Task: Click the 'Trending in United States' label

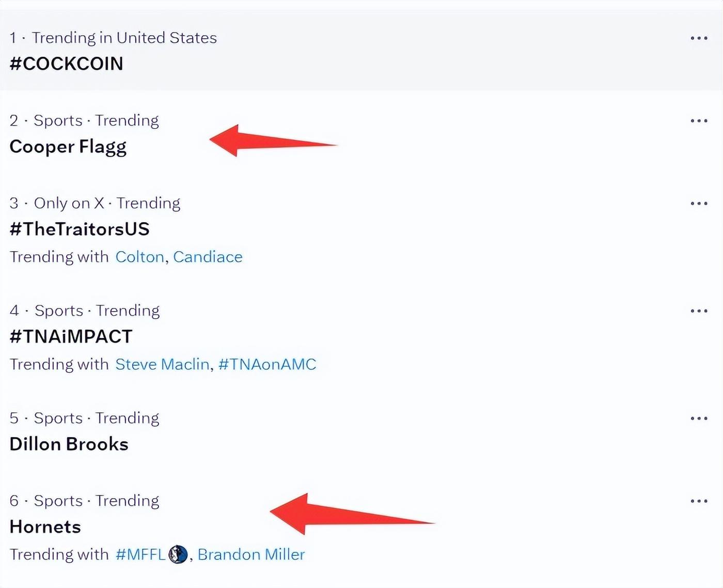Action: [x=124, y=38]
